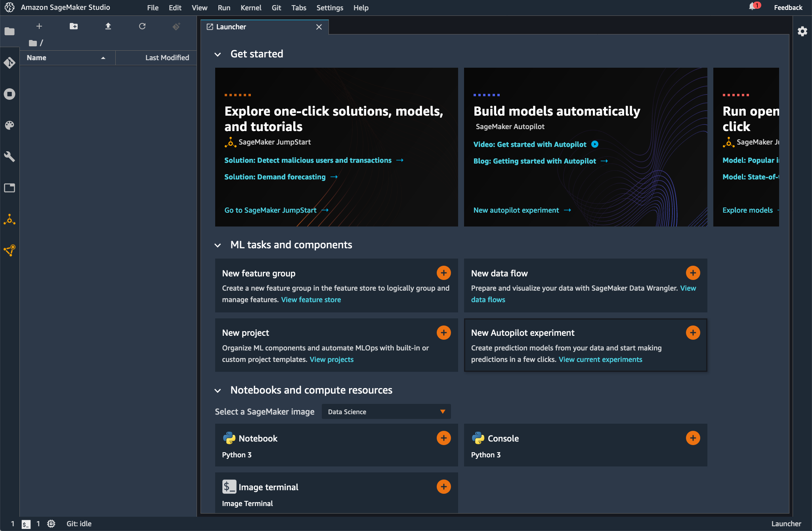This screenshot has width=812, height=531.
Task: Open the File menu
Action: pyautogui.click(x=153, y=8)
